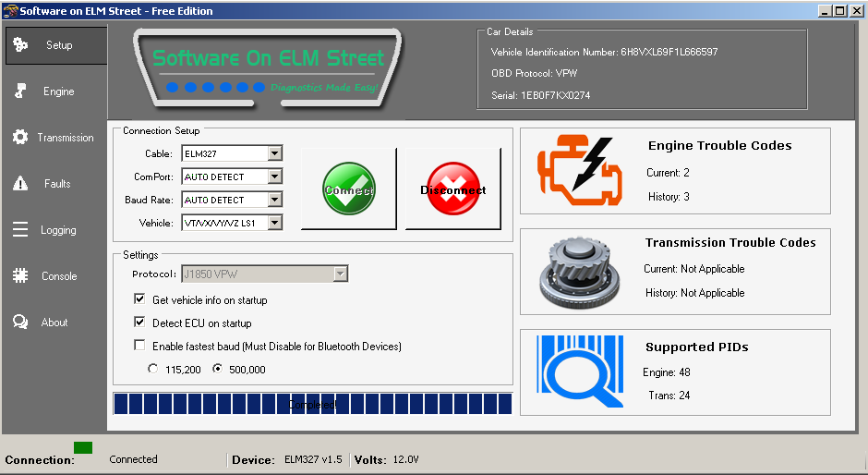
Task: Click History: Not Applicable text
Action: pos(694,293)
